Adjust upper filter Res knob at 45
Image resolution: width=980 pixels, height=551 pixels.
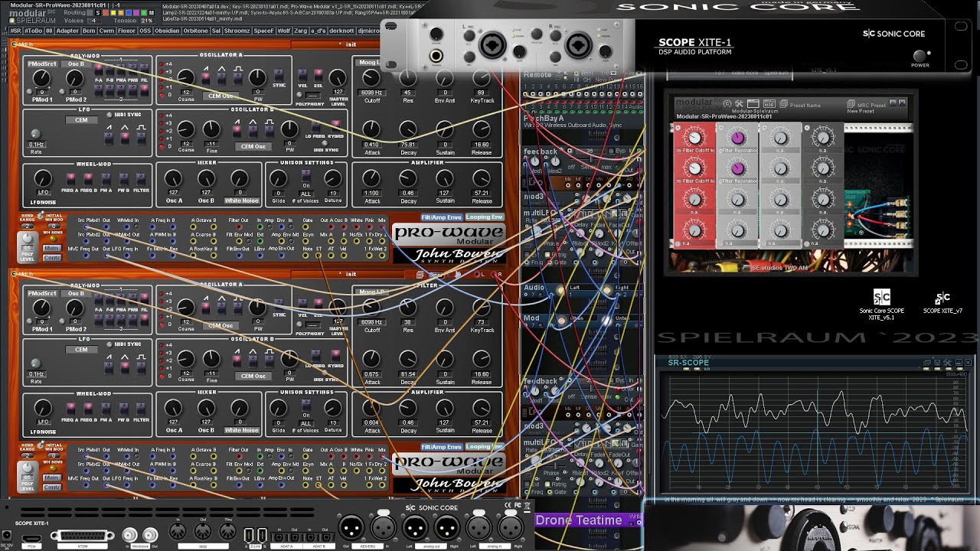point(408,77)
